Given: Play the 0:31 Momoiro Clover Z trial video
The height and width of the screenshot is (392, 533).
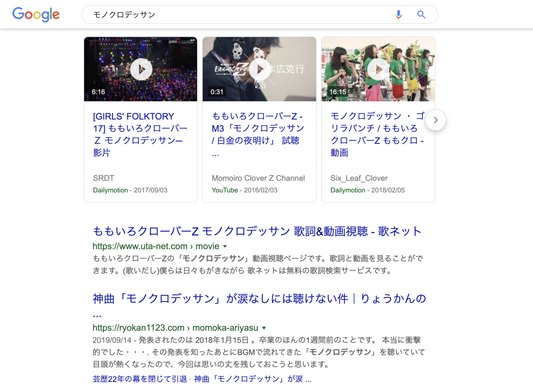Looking at the screenshot, I should (x=259, y=69).
